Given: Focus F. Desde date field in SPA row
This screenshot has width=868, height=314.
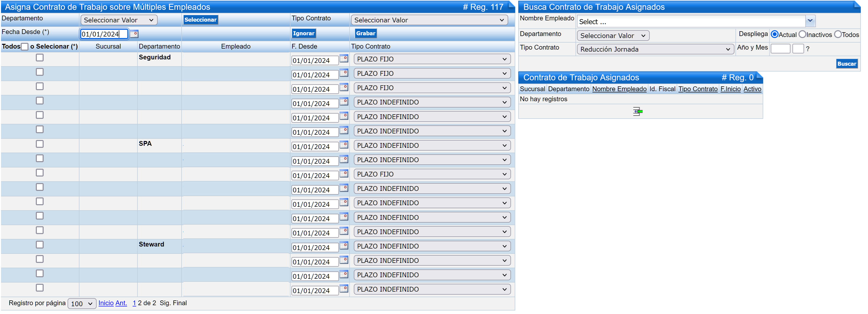Looking at the screenshot, I should [315, 147].
